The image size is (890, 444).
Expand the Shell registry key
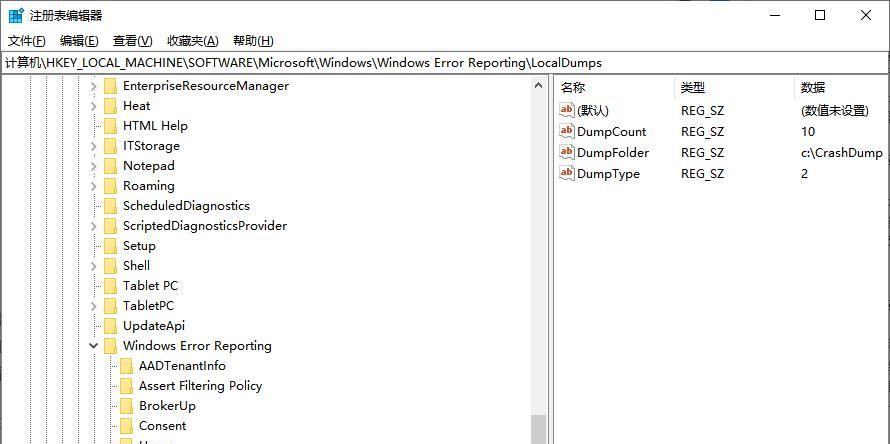(94, 266)
